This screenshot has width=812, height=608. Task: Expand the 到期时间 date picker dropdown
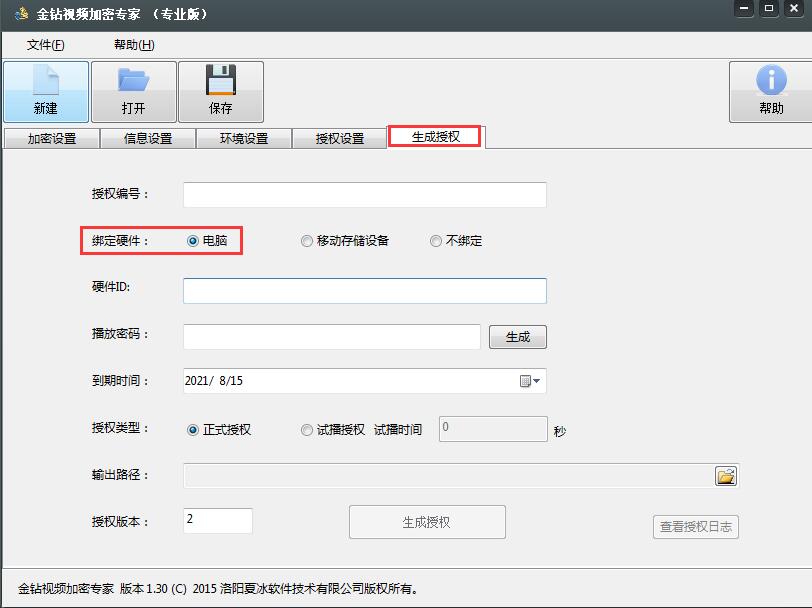coord(530,381)
